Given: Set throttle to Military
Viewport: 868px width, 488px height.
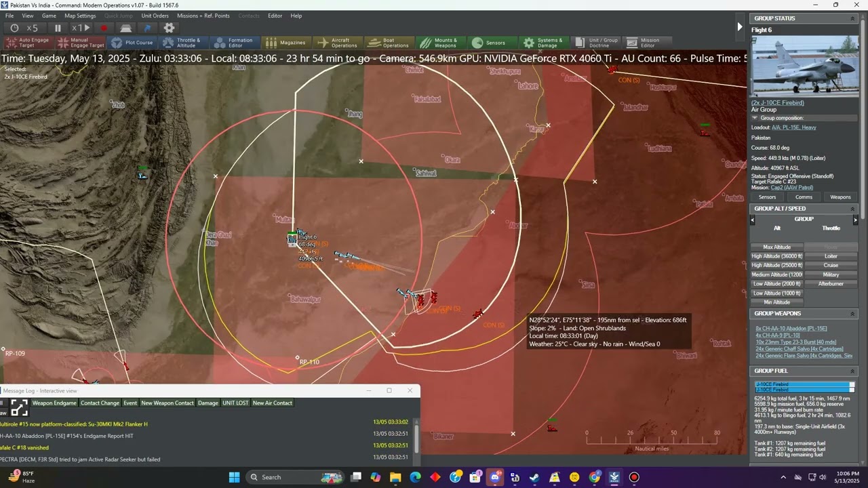Looking at the screenshot, I should point(831,274).
